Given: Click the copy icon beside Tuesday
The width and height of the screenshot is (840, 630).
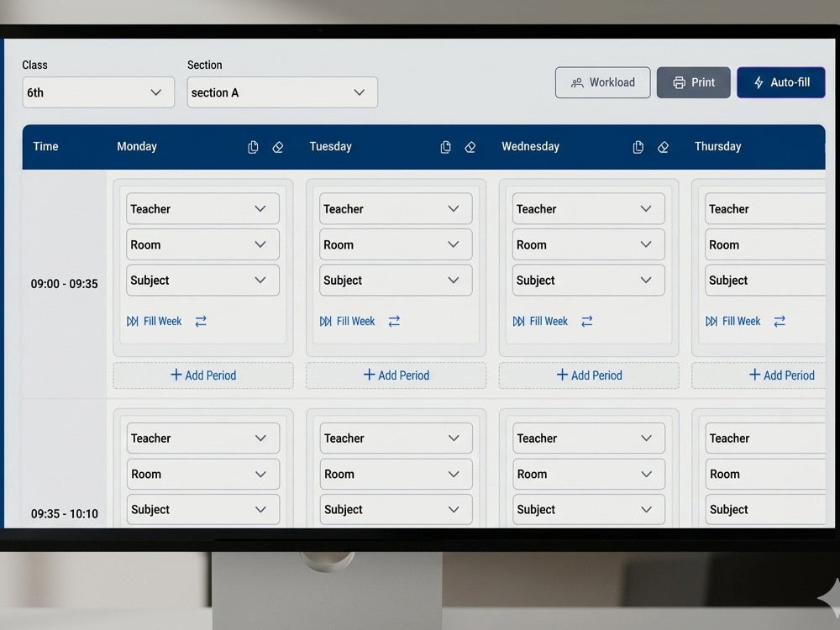Looking at the screenshot, I should 445,147.
